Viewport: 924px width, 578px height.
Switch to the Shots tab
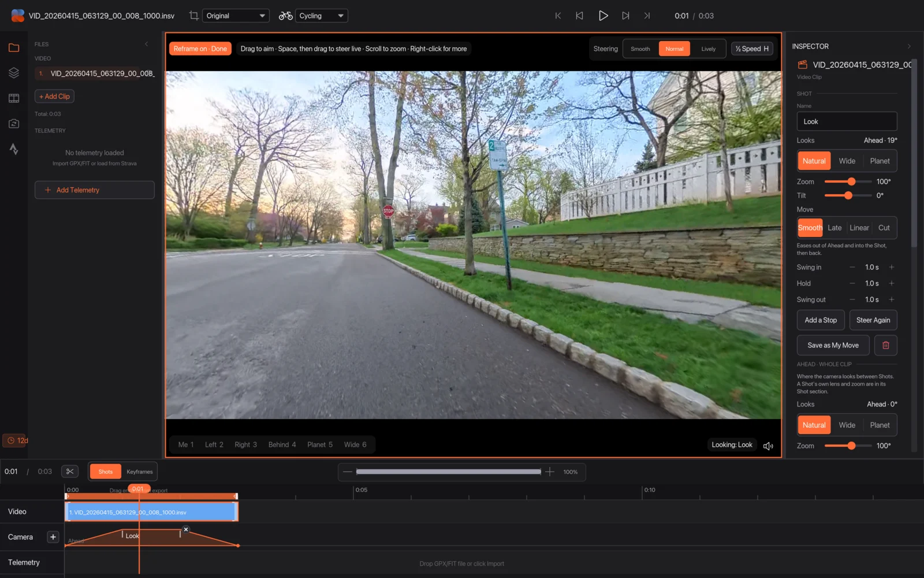[x=106, y=472]
